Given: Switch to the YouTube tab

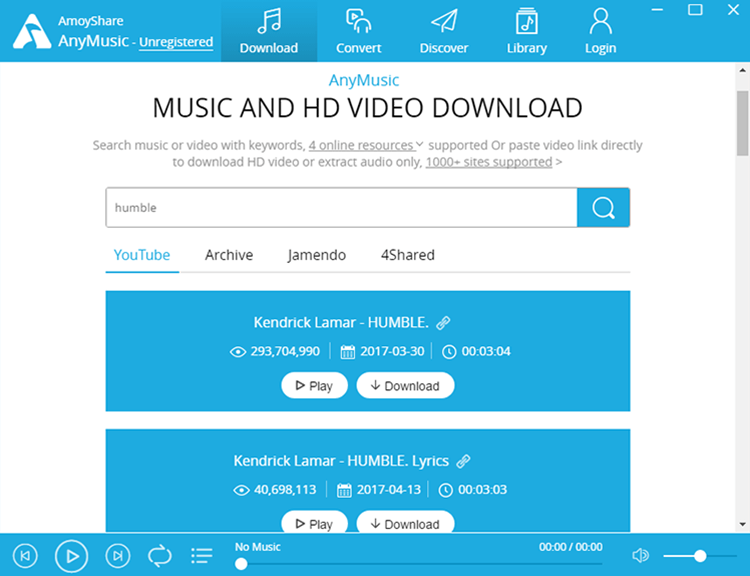Looking at the screenshot, I should pyautogui.click(x=142, y=255).
